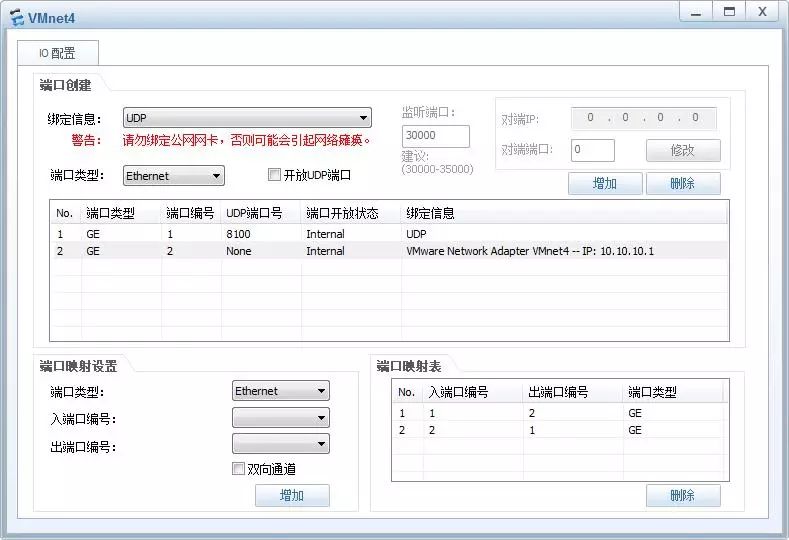Click the 端口编号 column header
Screen dimensions: 789x540
(191, 213)
